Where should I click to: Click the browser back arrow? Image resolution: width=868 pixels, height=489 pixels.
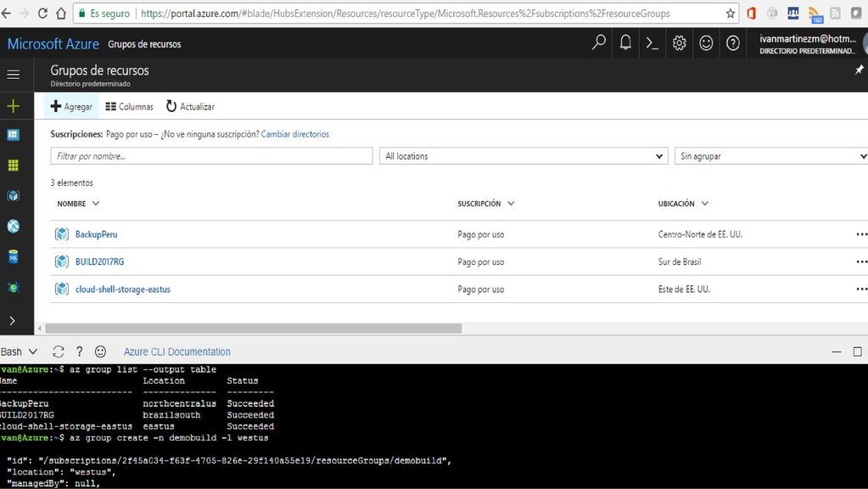pyautogui.click(x=6, y=14)
